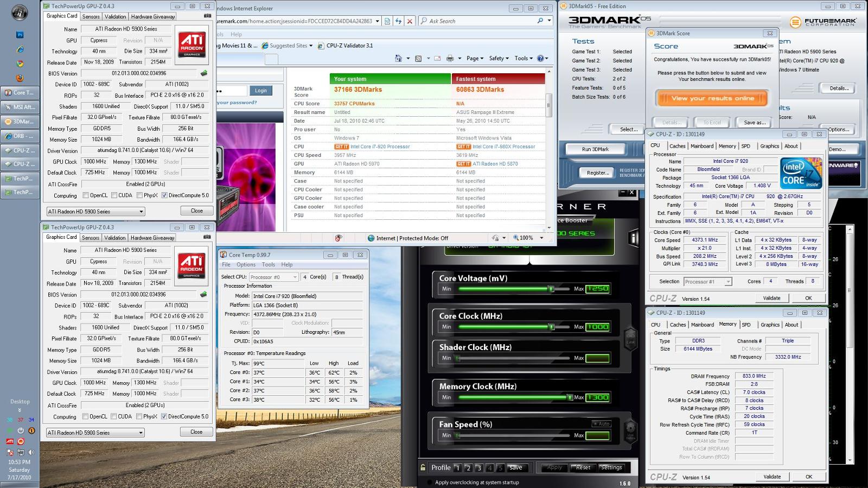Open Processor #1 selection dropdown in CPU-Z

point(707,281)
